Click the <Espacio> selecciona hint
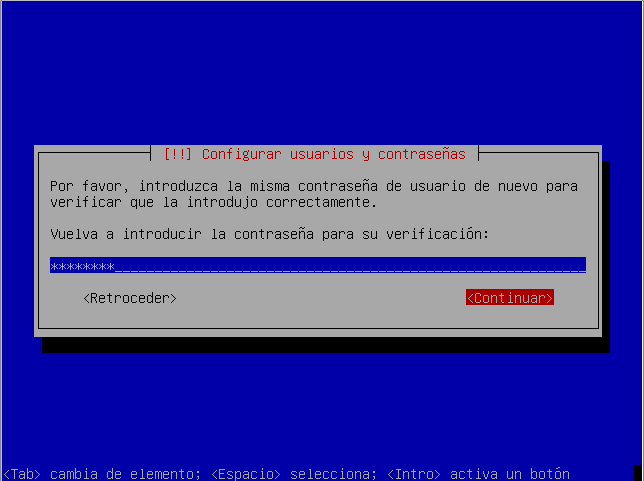This screenshot has width=644, height=481. pyautogui.click(x=294, y=474)
